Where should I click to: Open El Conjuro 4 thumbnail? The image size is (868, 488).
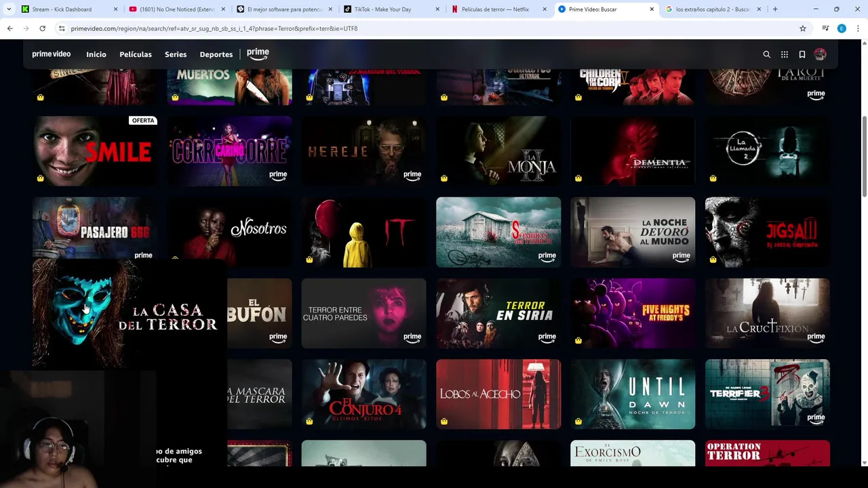364,394
